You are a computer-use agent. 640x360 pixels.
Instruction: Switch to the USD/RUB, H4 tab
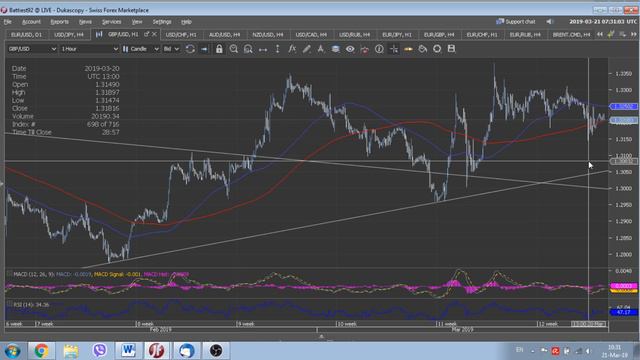tap(354, 35)
